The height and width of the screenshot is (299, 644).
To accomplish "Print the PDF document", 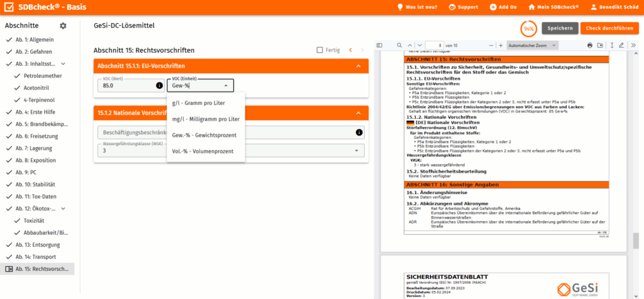I will [590, 46].
